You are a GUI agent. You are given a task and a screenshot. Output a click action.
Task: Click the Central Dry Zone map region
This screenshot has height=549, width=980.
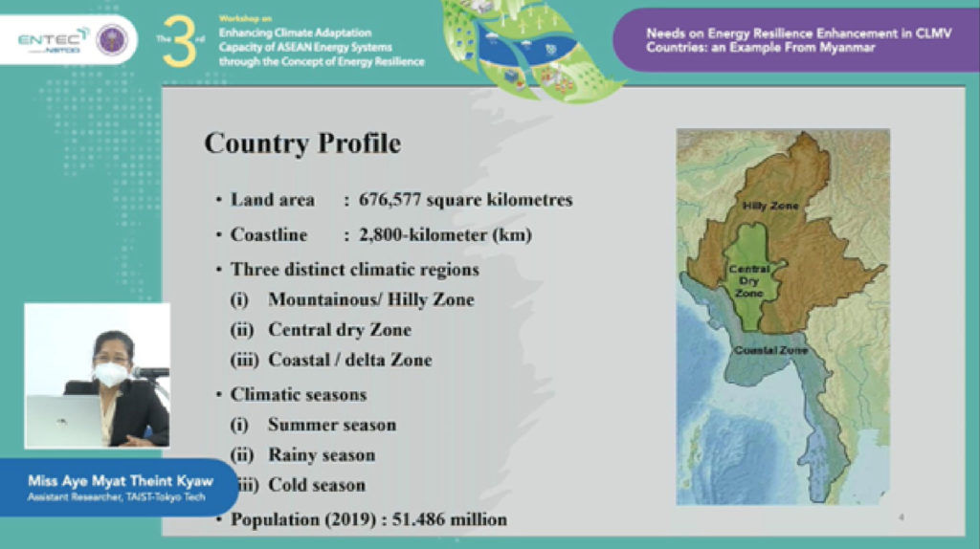coord(748,279)
